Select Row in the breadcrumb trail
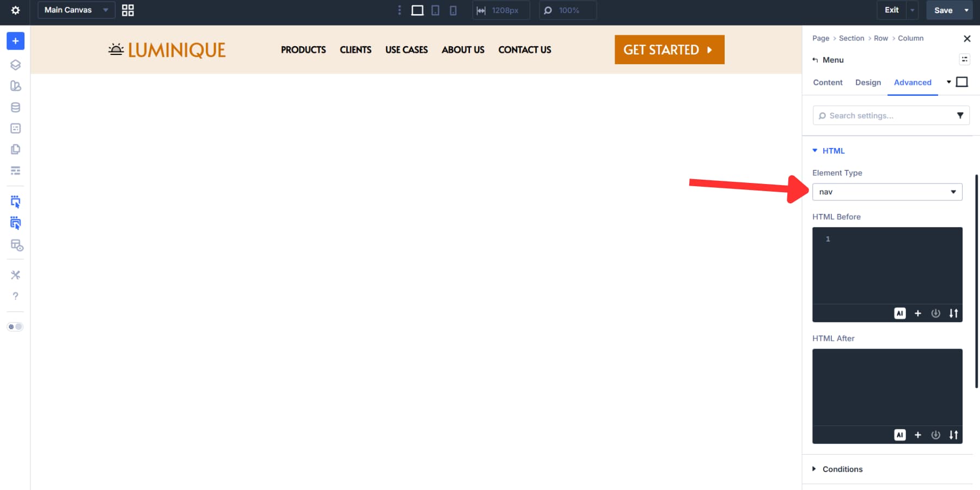Image resolution: width=980 pixels, height=490 pixels. point(880,38)
